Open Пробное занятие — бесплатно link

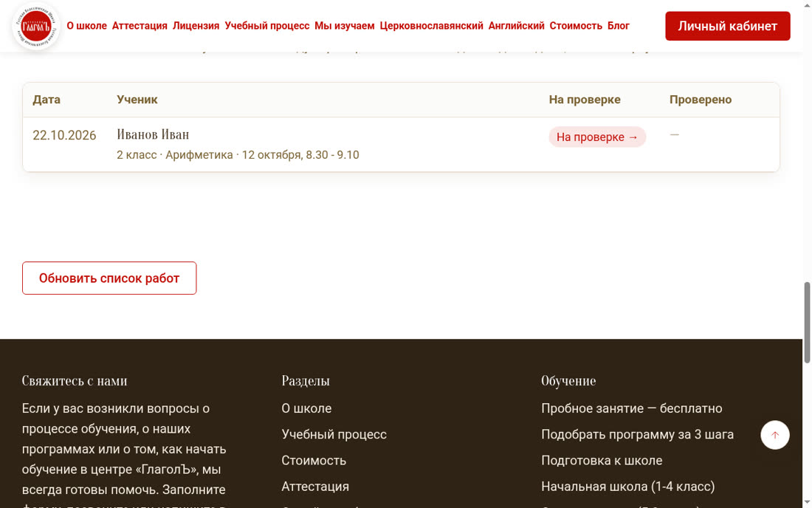[x=632, y=408]
